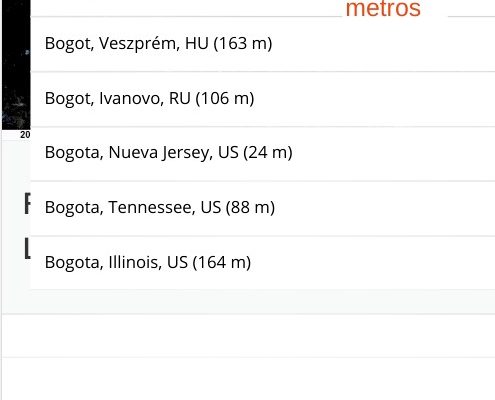Pick Bogota, Nueva Jersey, US result
495x400 pixels.
(x=263, y=154)
